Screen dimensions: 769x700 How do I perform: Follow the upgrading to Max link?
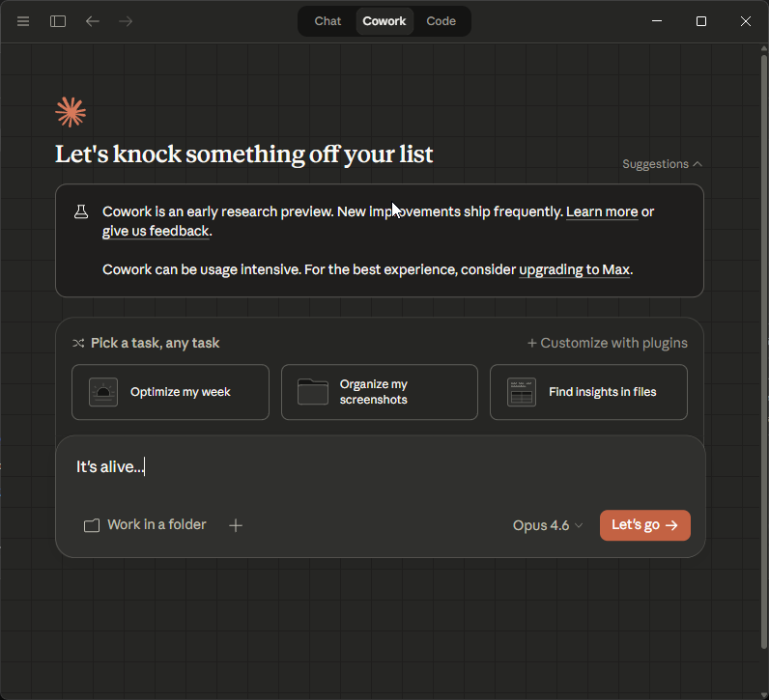click(x=574, y=269)
